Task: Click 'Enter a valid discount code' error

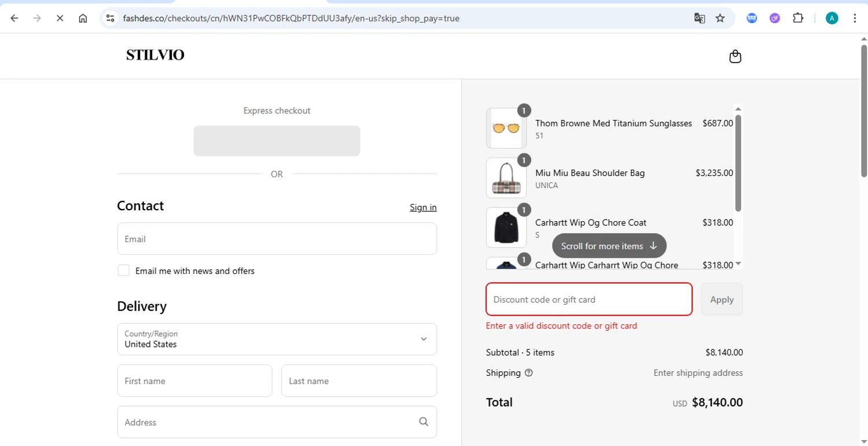Action: tap(561, 326)
